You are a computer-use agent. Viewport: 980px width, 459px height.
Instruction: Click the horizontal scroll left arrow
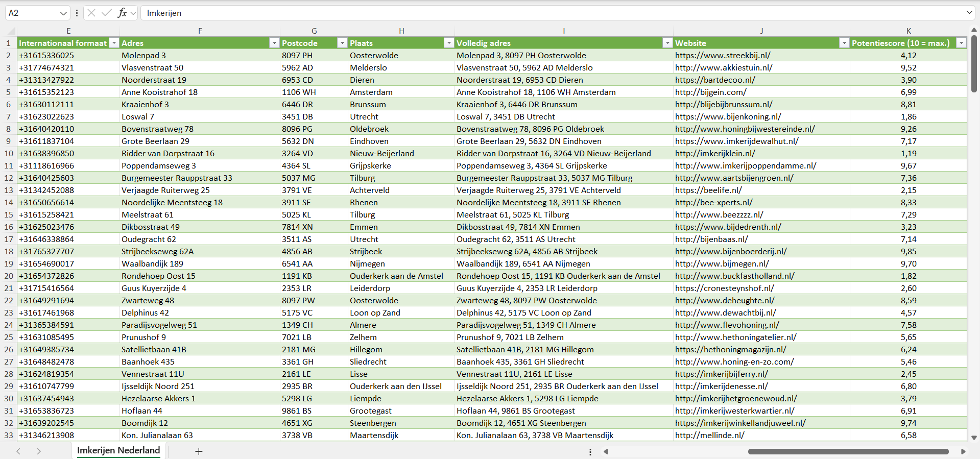click(x=606, y=451)
